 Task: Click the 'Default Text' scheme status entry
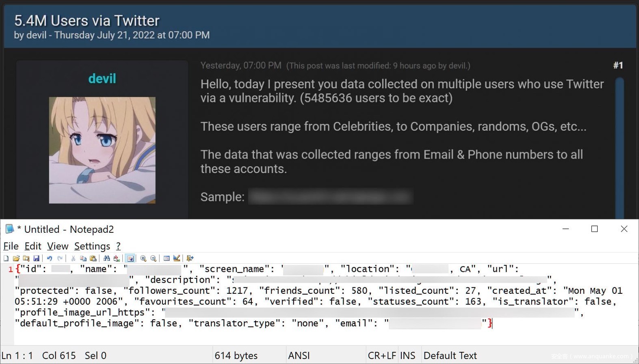pyautogui.click(x=450, y=355)
